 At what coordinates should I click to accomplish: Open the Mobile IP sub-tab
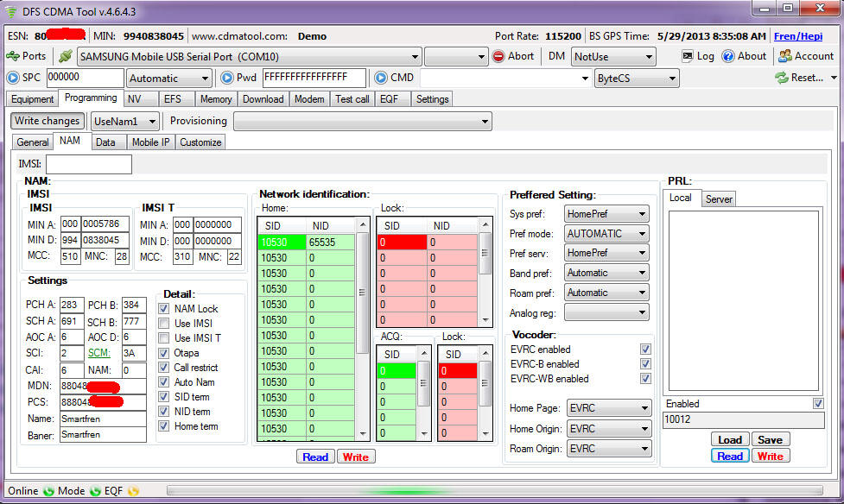[x=150, y=142]
